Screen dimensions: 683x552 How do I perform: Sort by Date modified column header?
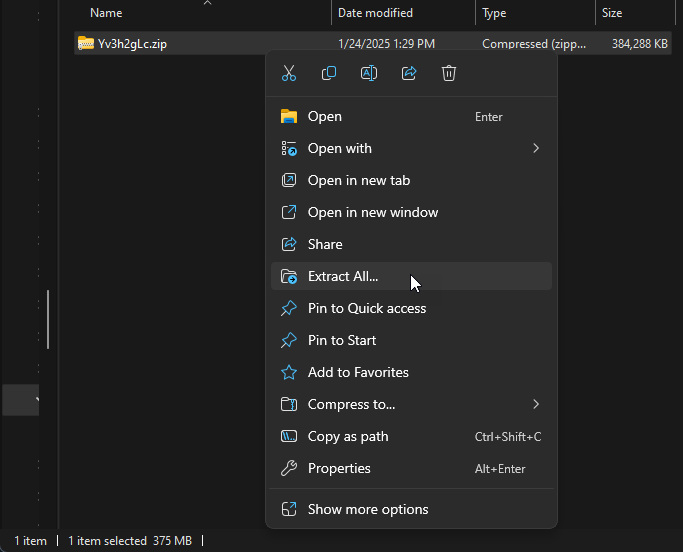(x=375, y=13)
